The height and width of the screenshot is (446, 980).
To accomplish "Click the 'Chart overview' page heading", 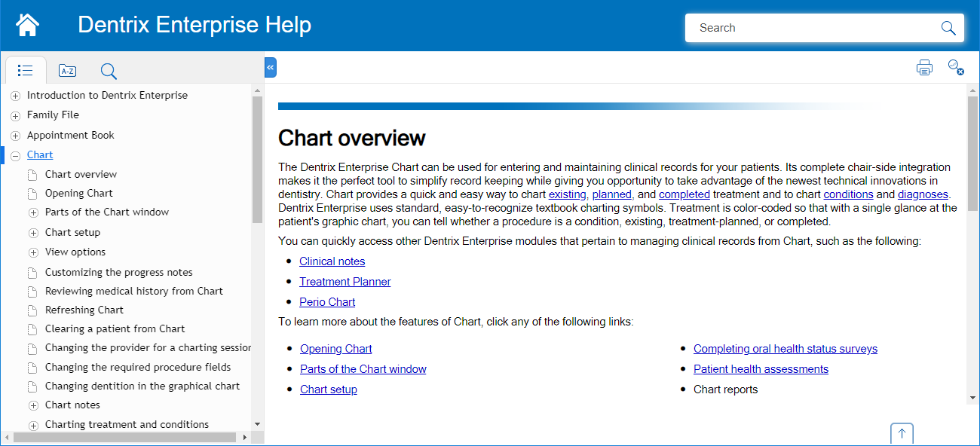I will click(x=352, y=138).
